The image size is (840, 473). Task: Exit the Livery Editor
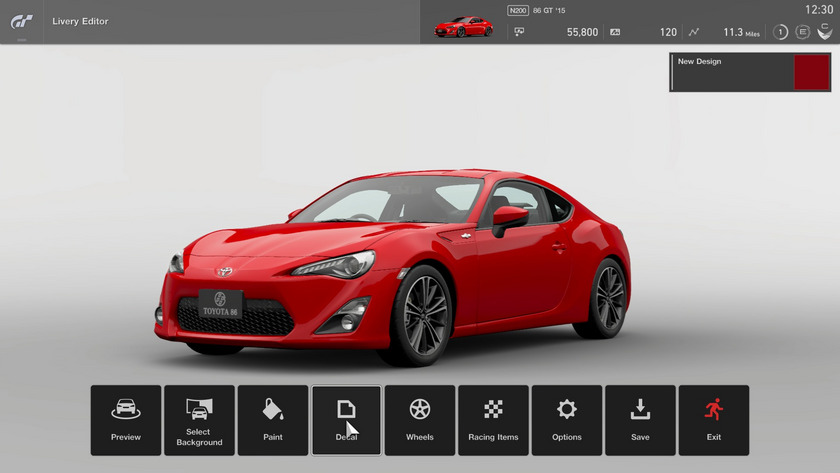(714, 420)
